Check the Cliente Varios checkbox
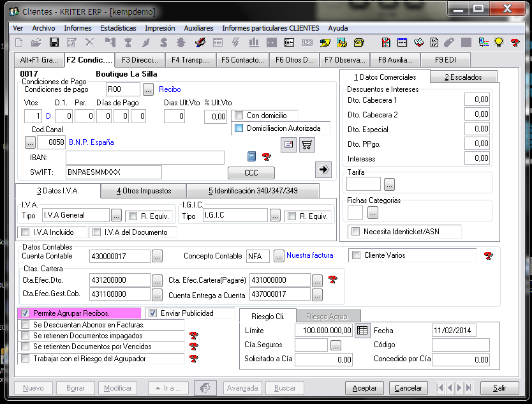Screen dimensions: 532x404 356,255
